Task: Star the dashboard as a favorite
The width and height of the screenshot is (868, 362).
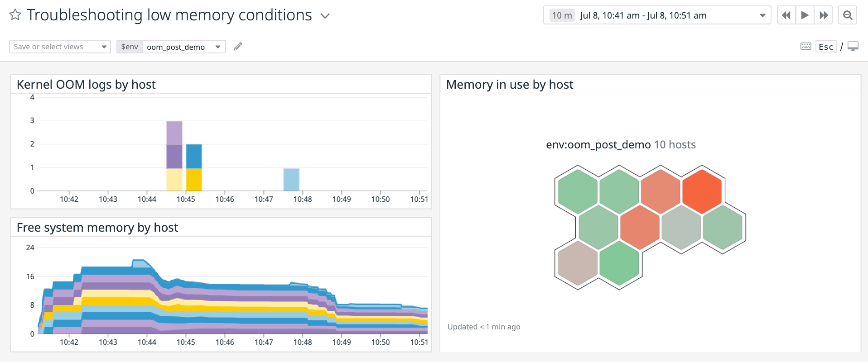Action: (x=15, y=15)
